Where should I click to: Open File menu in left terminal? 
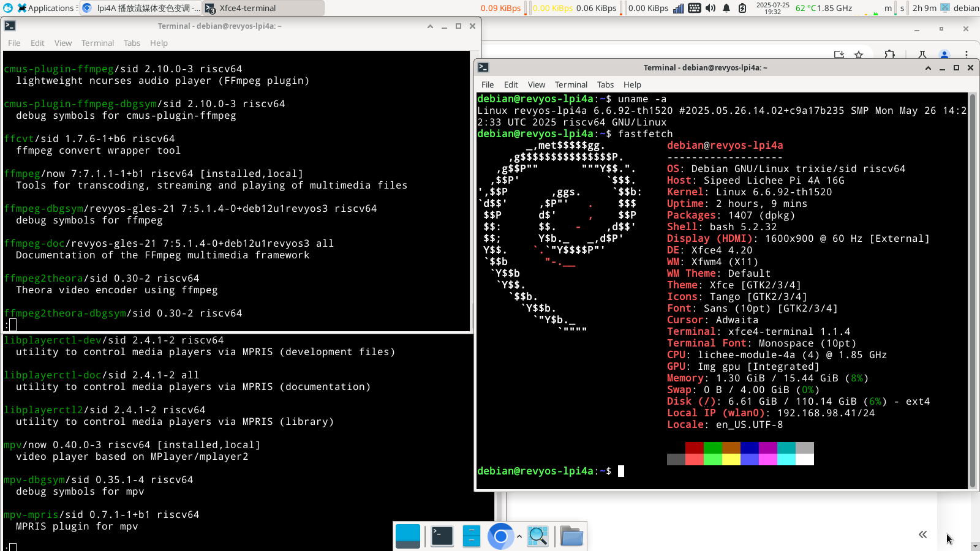coord(14,43)
